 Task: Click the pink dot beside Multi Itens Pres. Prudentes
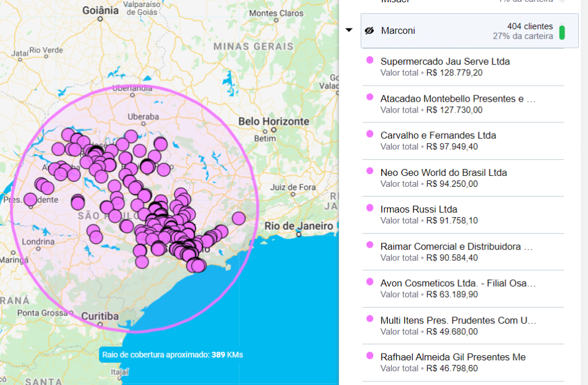[x=370, y=320]
